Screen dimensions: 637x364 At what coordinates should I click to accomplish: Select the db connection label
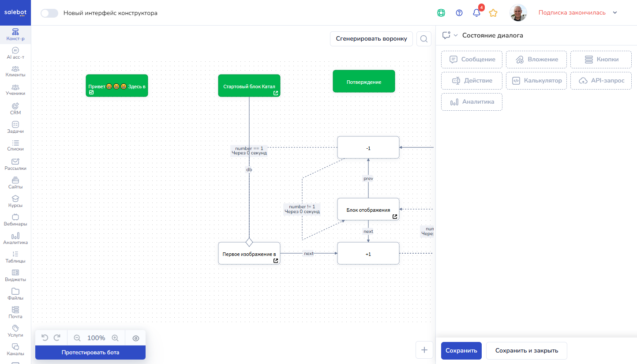pyautogui.click(x=249, y=169)
